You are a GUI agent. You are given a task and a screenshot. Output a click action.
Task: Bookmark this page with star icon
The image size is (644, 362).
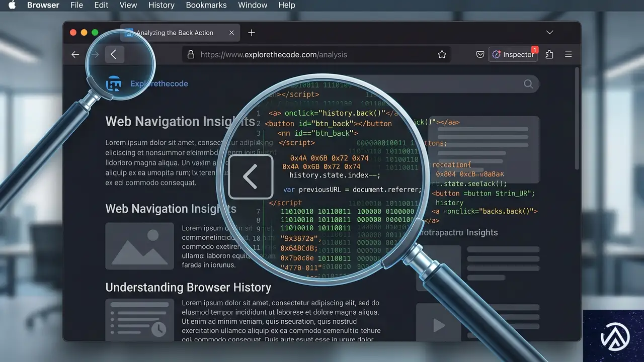pyautogui.click(x=442, y=54)
